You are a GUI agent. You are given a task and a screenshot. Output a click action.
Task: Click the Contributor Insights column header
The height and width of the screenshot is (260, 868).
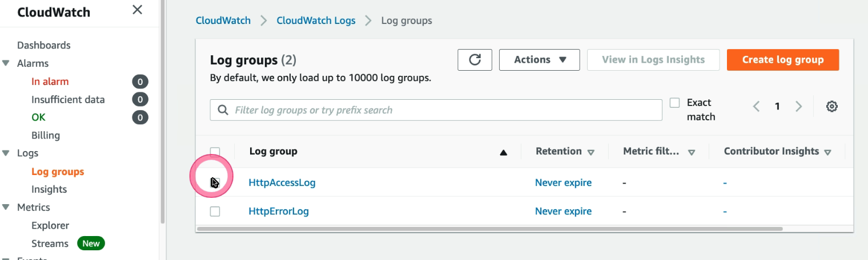coord(771,152)
